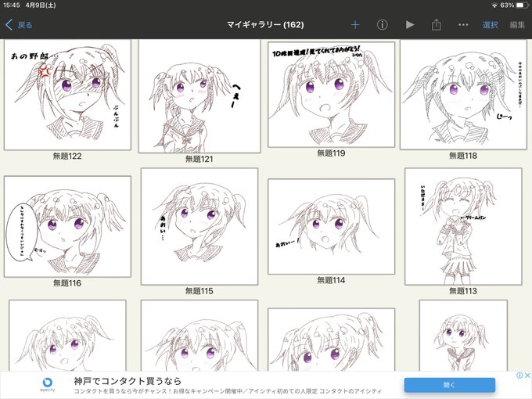Open the 無題121 thumbnail
The image size is (532, 399).
(199, 96)
